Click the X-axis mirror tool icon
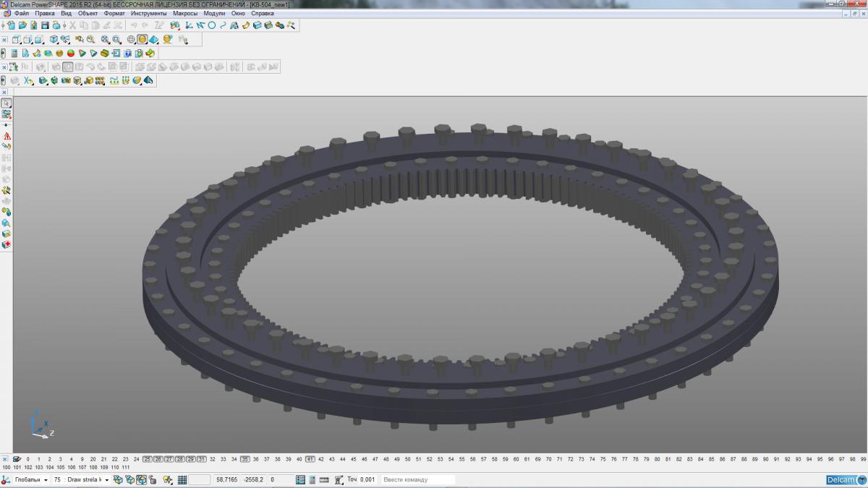The height and width of the screenshot is (488, 868). click(27, 80)
